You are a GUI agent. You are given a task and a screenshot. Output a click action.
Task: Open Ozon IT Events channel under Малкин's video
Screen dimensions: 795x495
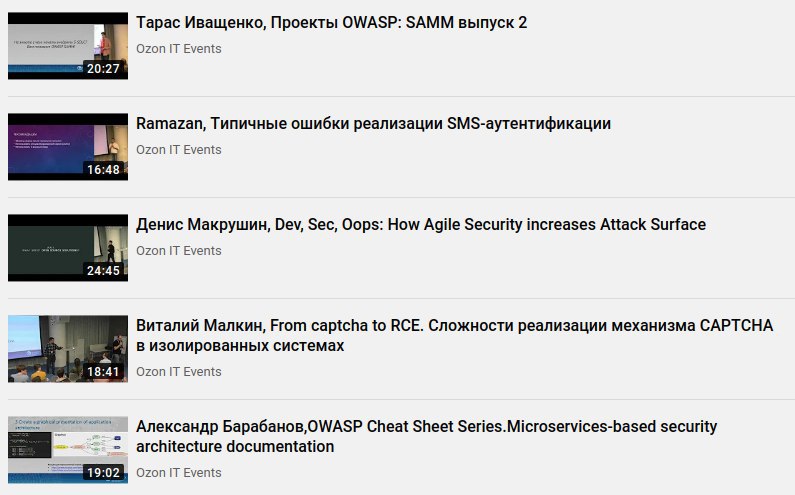179,371
